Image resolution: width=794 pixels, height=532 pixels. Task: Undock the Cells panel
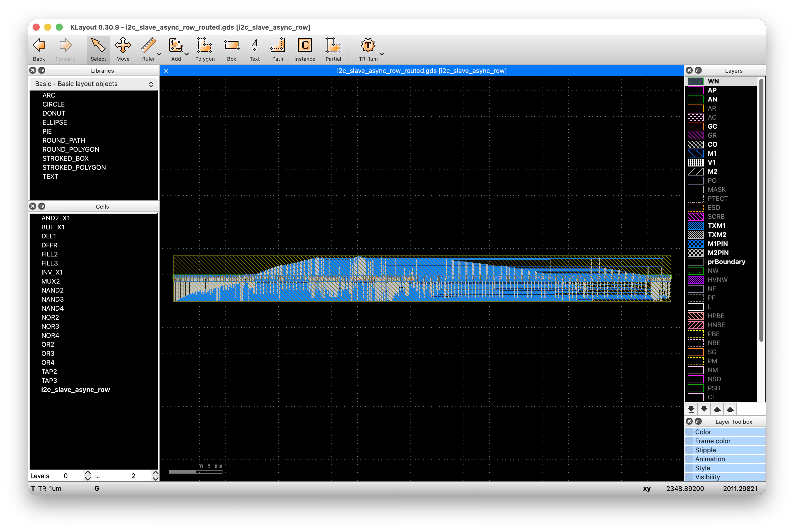point(42,206)
